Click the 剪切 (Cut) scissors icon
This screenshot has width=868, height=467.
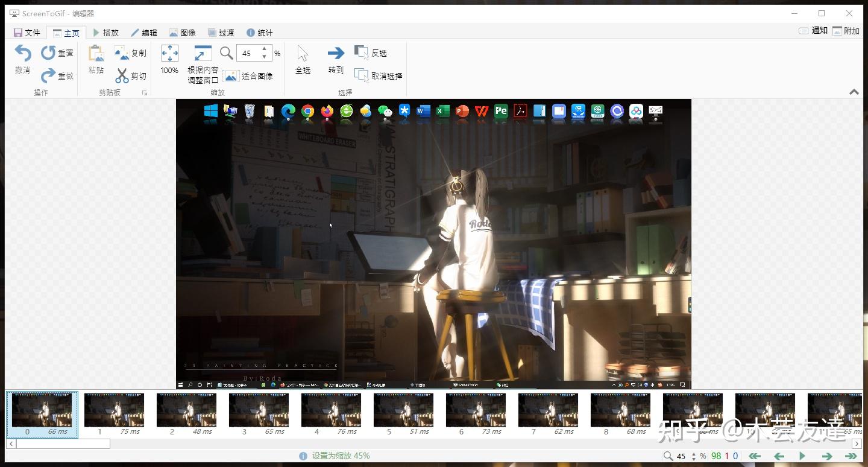tap(122, 76)
